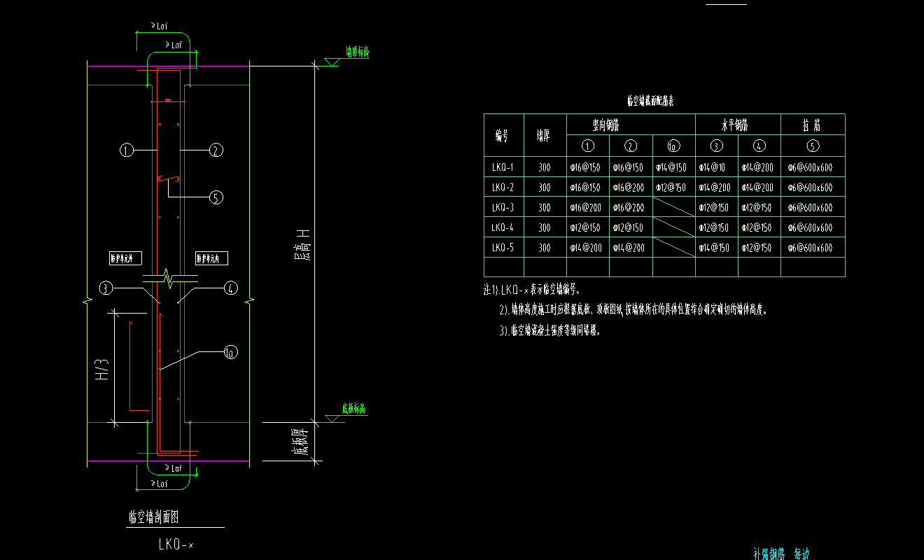Click the LKQ-4 row label
The image size is (924, 560).
504,227
